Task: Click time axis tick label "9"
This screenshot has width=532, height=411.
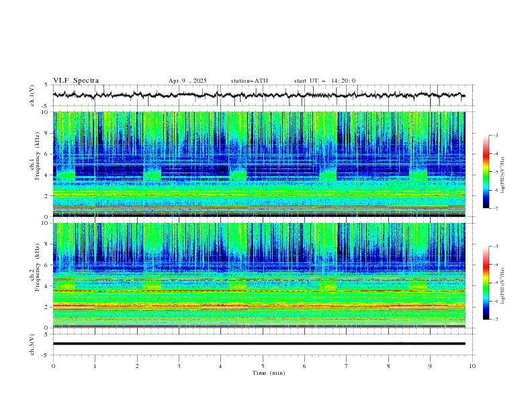Action: (x=430, y=366)
